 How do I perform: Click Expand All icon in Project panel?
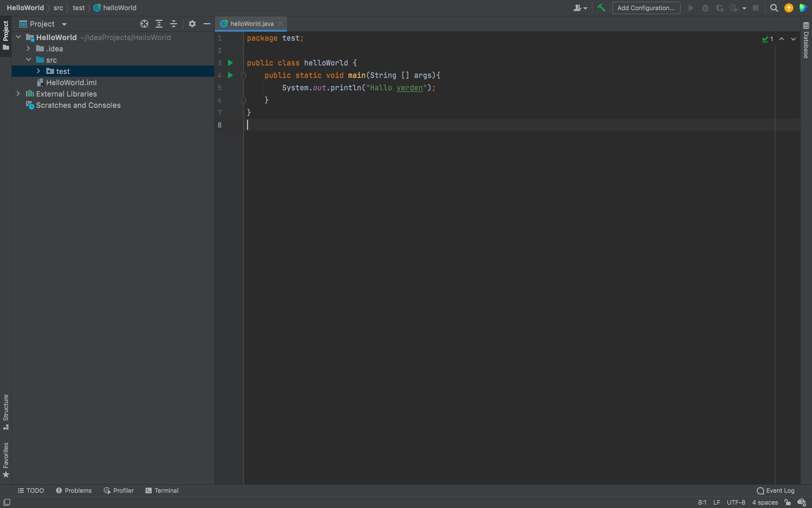pyautogui.click(x=159, y=24)
